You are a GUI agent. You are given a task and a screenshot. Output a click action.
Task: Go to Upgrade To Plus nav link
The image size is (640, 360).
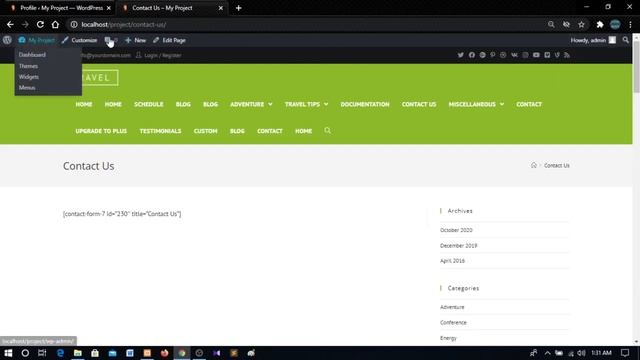(x=101, y=131)
